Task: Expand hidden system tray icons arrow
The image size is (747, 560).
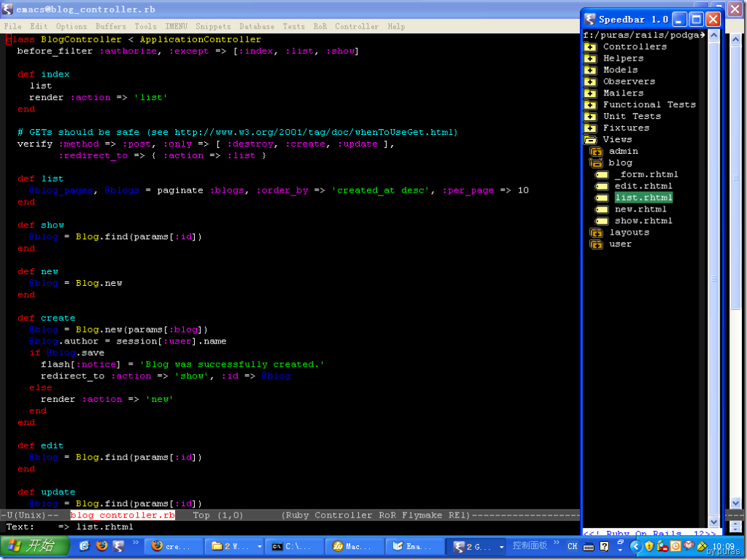Action: coord(635,546)
